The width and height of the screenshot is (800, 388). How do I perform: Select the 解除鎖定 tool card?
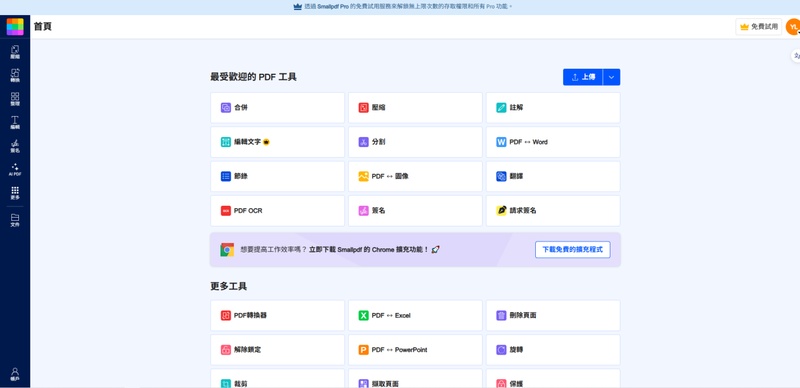(x=278, y=350)
